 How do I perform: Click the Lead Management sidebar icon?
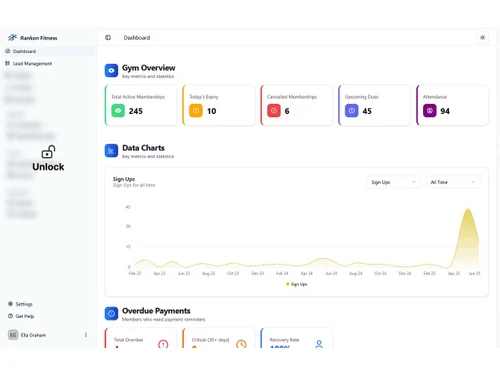[8, 63]
